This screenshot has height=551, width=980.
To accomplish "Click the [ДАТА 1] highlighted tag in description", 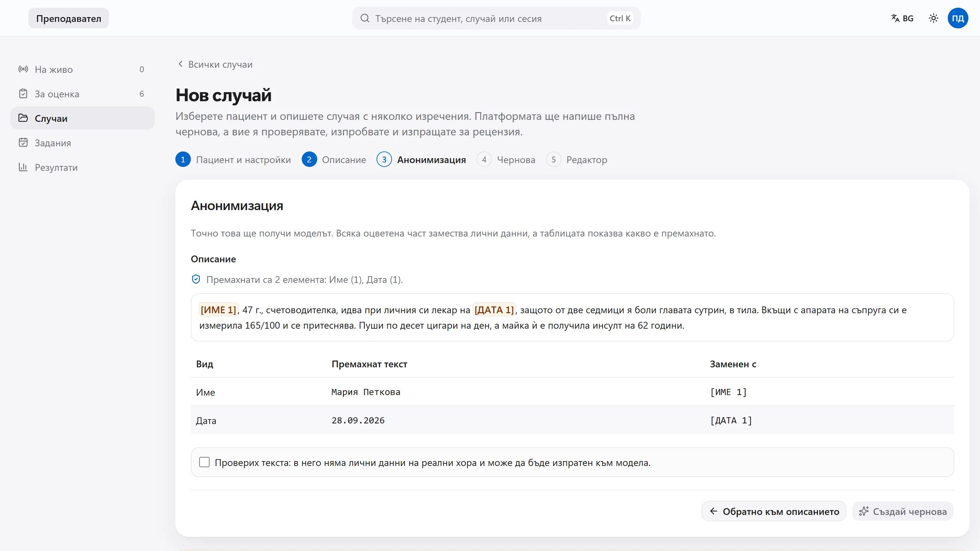I will click(494, 310).
